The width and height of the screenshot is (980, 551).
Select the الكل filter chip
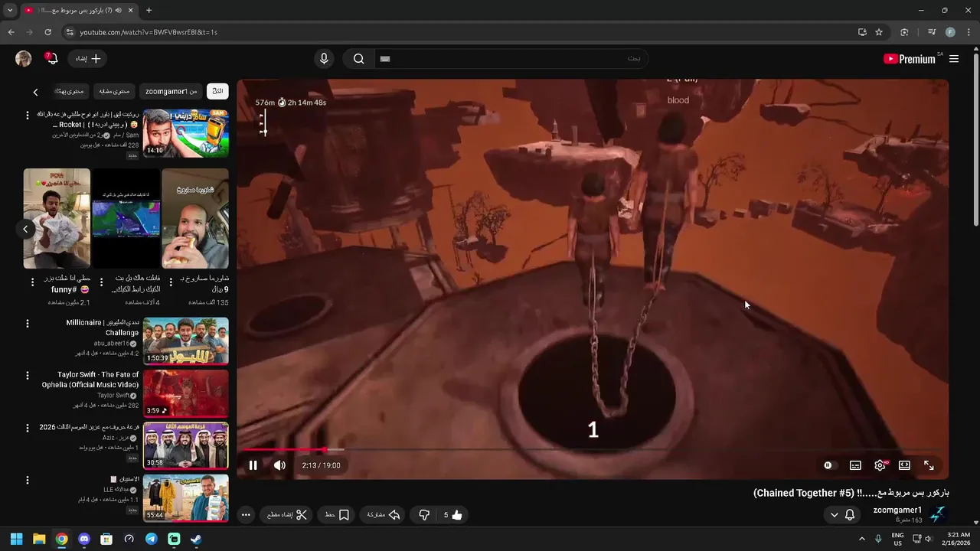[x=217, y=91]
